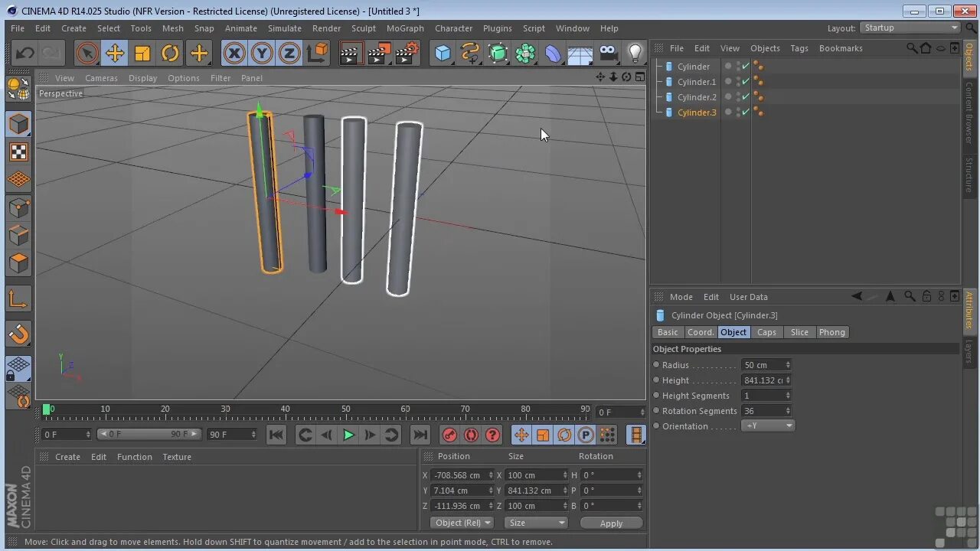Go to end of animation

pyautogui.click(x=420, y=435)
